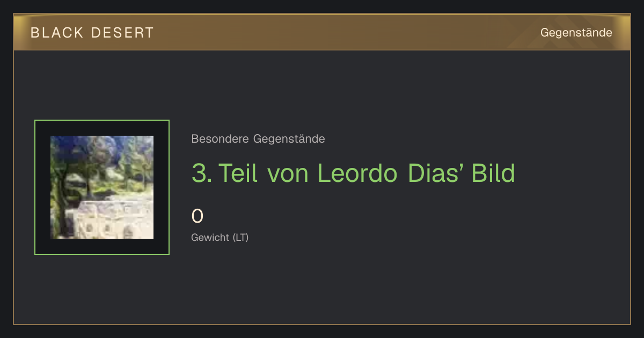Click the item title 3. Teil von Leordo Dias' Bild

(x=353, y=173)
